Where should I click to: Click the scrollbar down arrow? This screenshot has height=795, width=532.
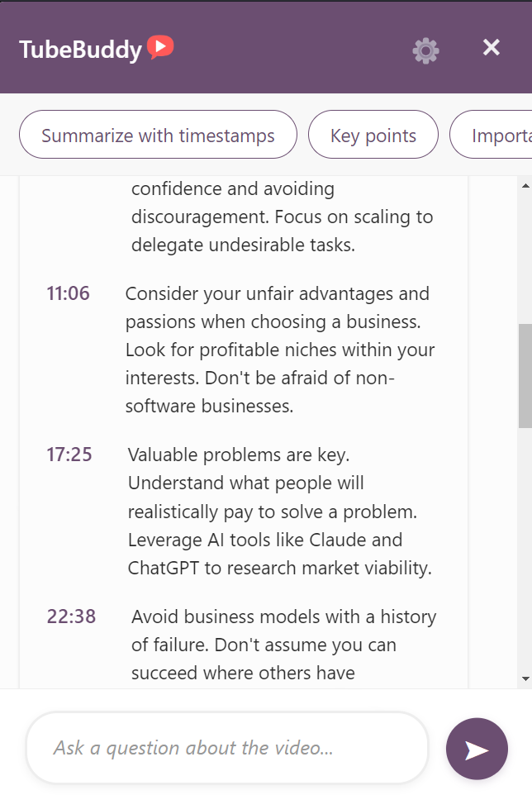tap(525, 679)
